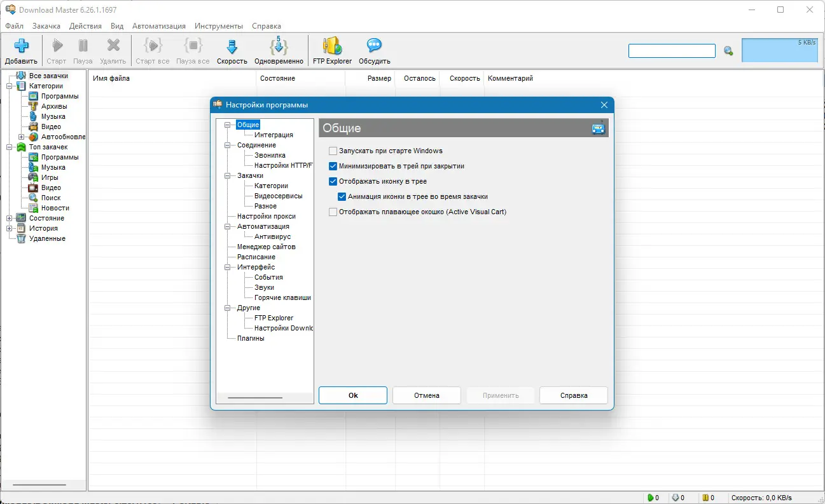Open the Действия menu
Screen dimensions: 825x504
[85, 26]
